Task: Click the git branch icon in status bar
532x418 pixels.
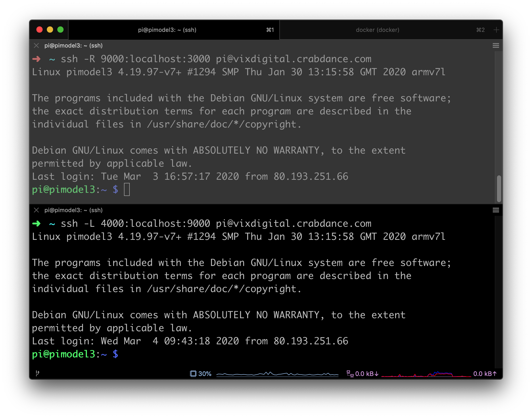Action: pos(37,373)
